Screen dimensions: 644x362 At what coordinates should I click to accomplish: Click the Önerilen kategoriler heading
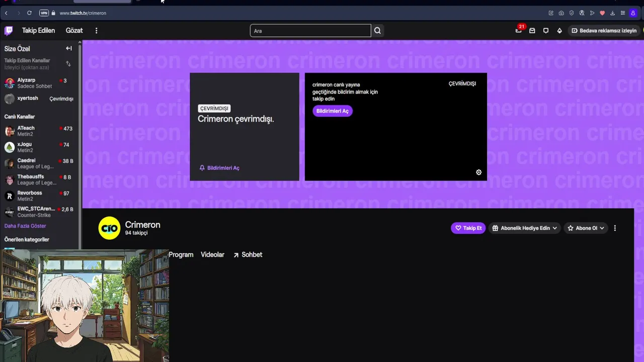coord(27,240)
